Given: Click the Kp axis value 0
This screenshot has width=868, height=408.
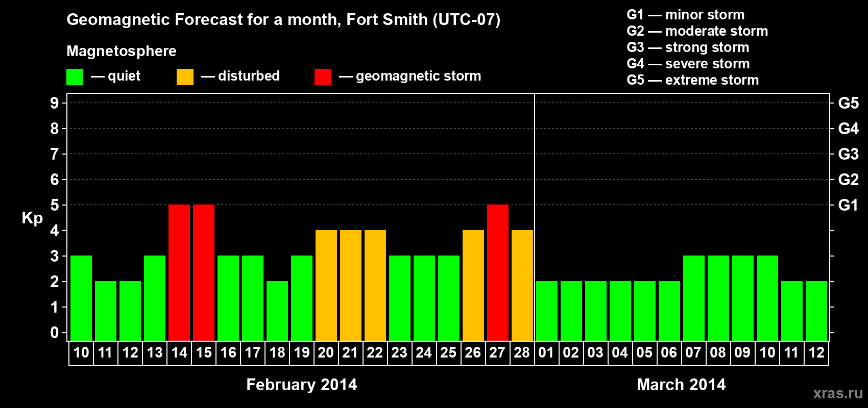Looking at the screenshot, I should (x=55, y=333).
